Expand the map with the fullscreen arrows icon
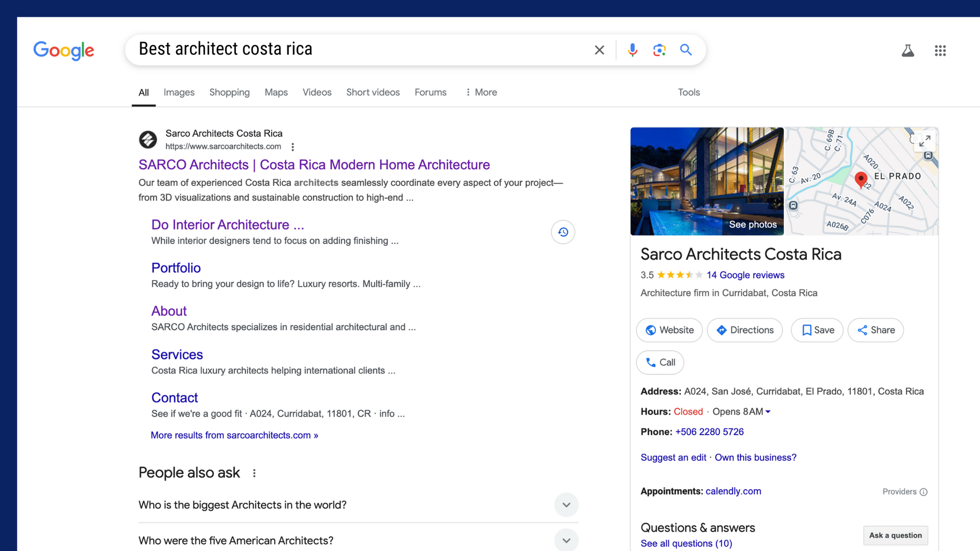This screenshot has width=980, height=551. coord(925,141)
